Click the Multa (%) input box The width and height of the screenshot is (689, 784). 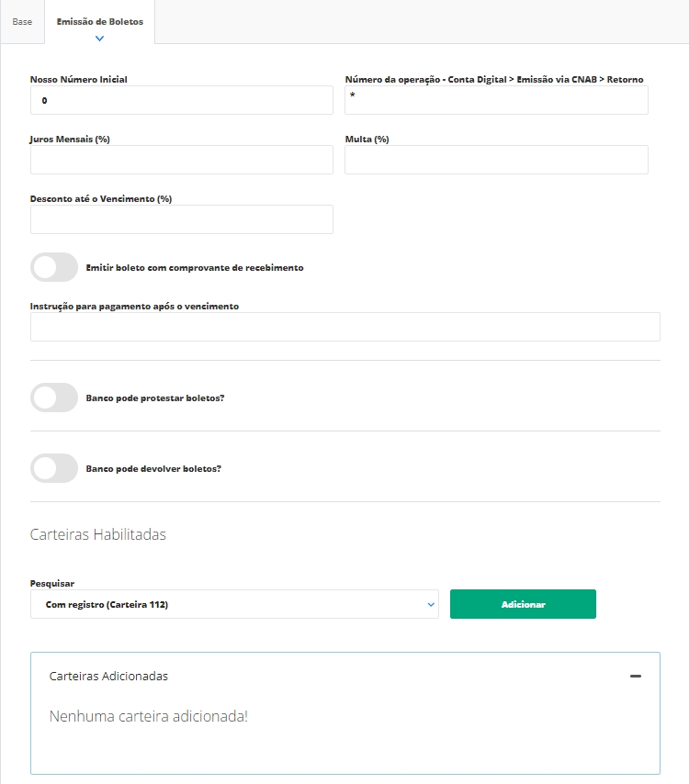[x=496, y=160]
